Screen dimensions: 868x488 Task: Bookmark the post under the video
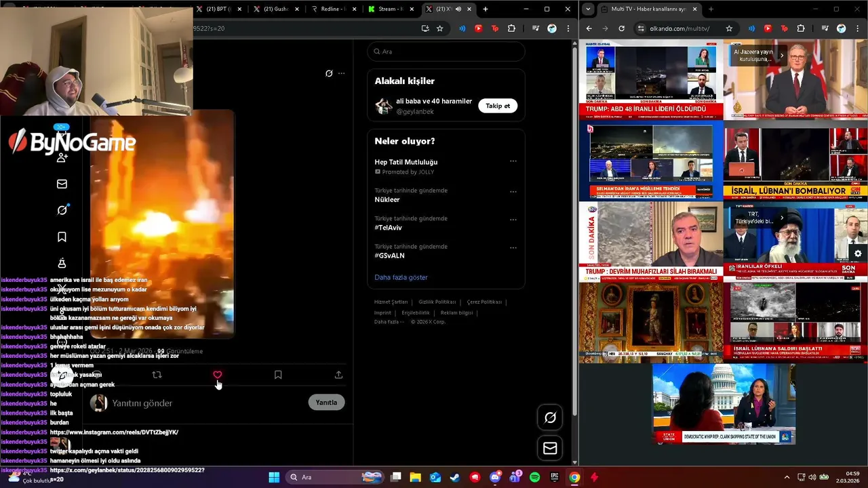pyautogui.click(x=278, y=375)
